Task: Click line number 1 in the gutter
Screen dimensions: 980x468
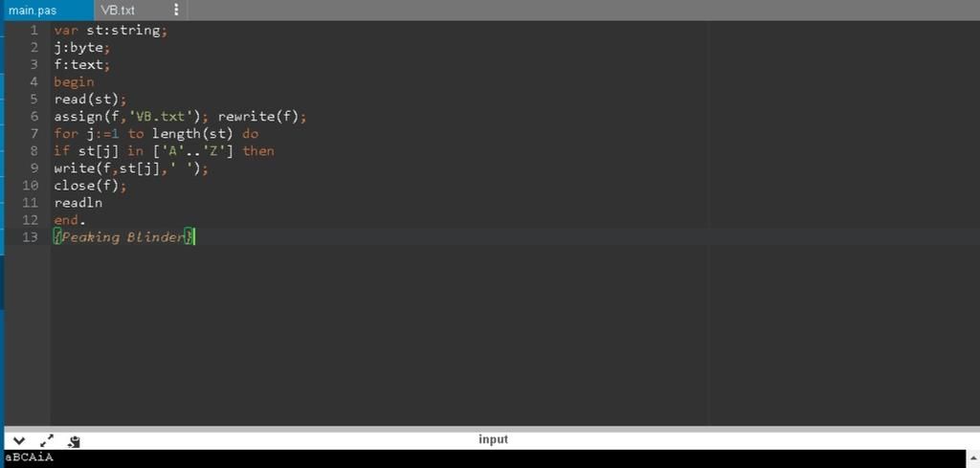Action: click(x=33, y=30)
